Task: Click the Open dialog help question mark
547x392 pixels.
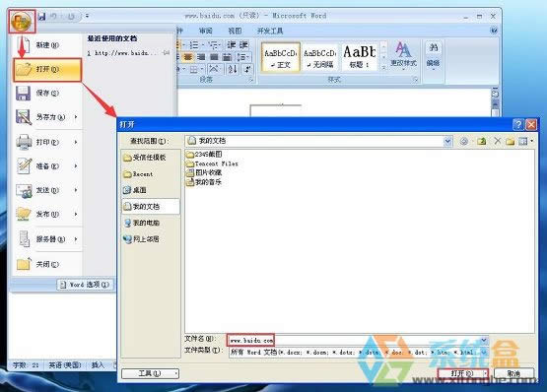Action: (518, 124)
